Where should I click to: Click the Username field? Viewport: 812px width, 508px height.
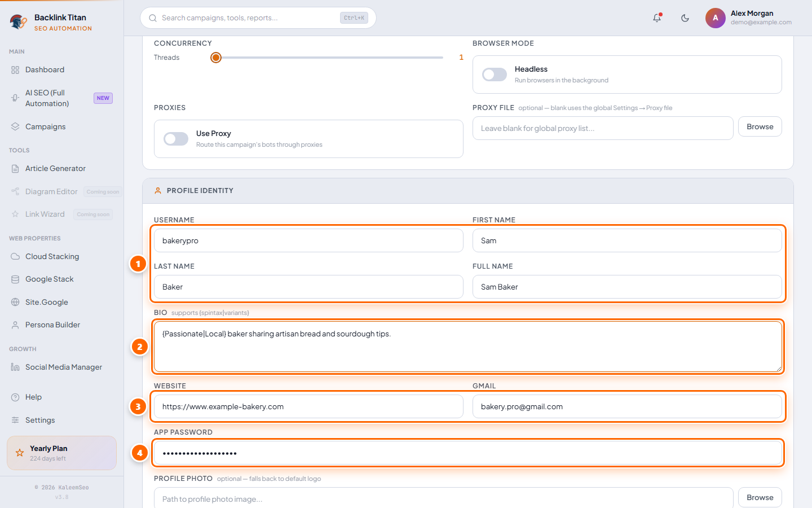click(308, 240)
